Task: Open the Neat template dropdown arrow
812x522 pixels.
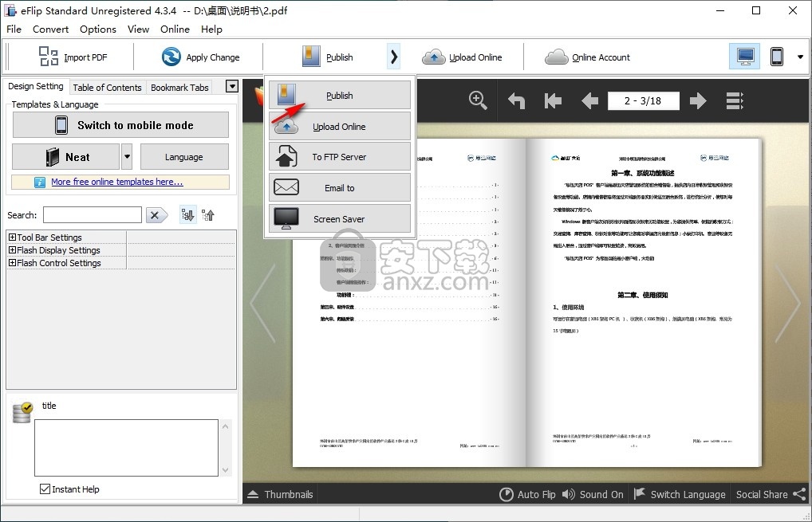Action: pyautogui.click(x=127, y=157)
